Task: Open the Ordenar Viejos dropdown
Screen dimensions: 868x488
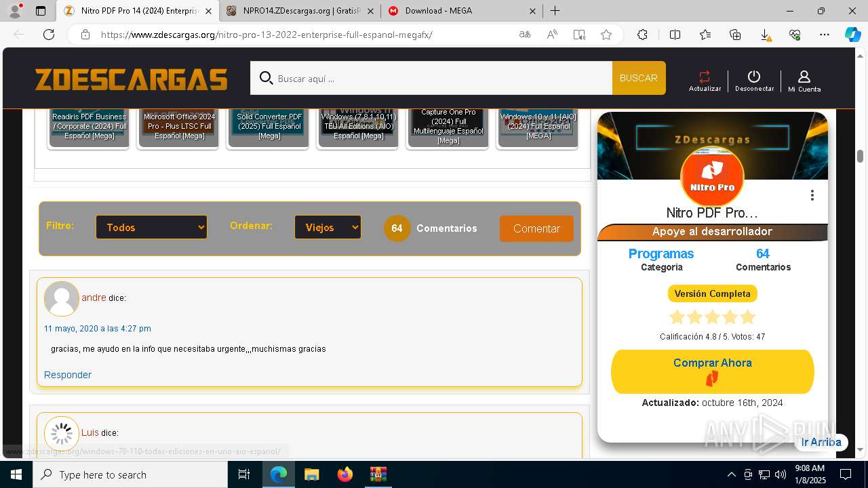Action: coord(328,227)
